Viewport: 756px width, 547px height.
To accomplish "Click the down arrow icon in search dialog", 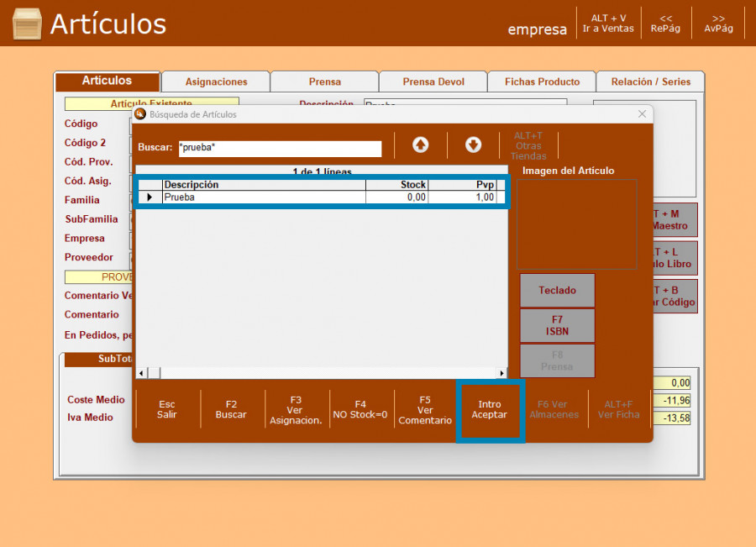I will click(x=473, y=145).
